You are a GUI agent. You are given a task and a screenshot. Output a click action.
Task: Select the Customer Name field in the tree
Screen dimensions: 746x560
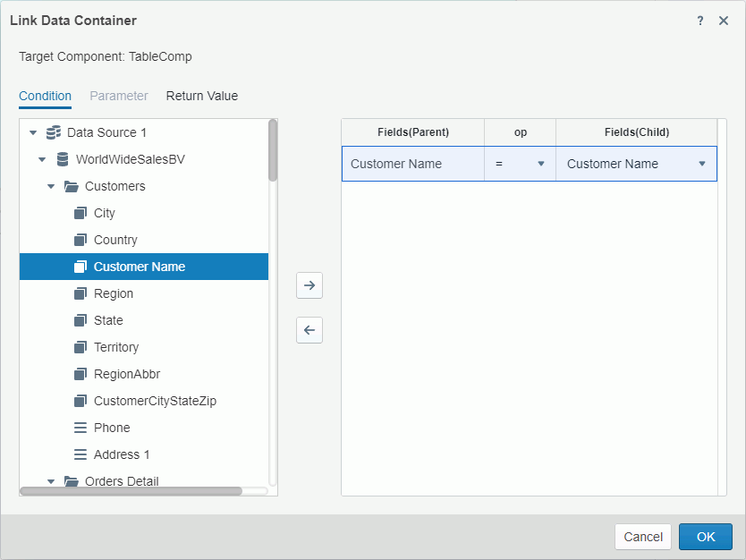139,267
